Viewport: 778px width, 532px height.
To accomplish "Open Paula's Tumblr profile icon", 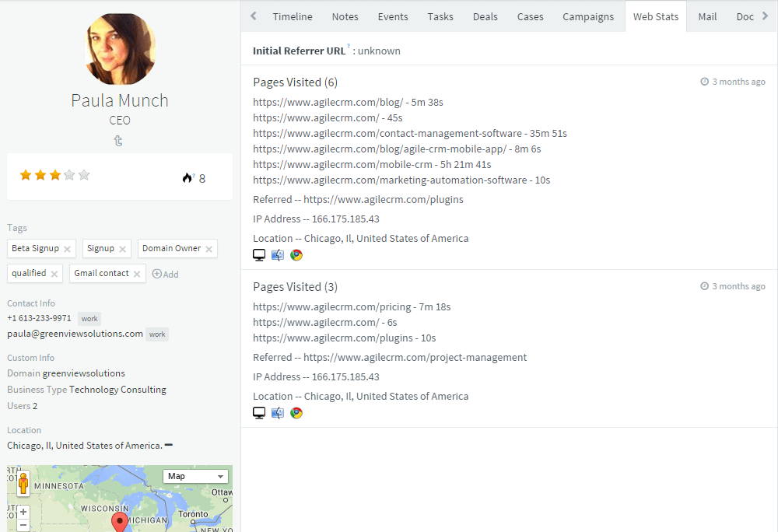I will 118,141.
